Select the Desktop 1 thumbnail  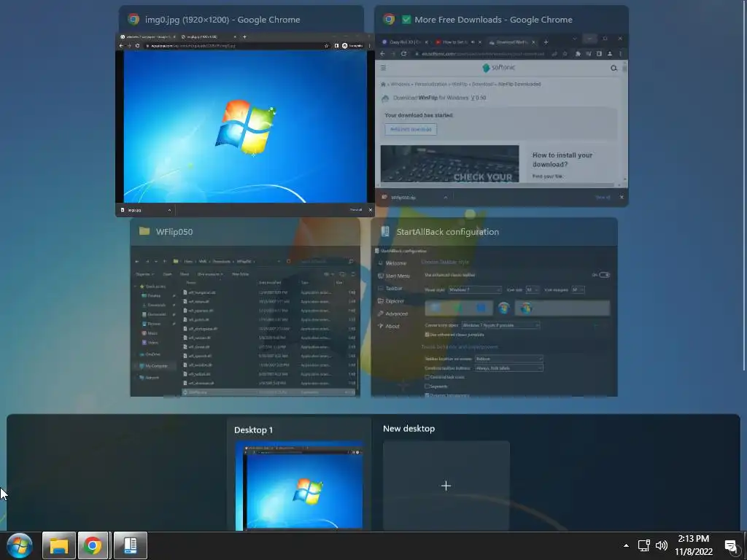[299, 486]
